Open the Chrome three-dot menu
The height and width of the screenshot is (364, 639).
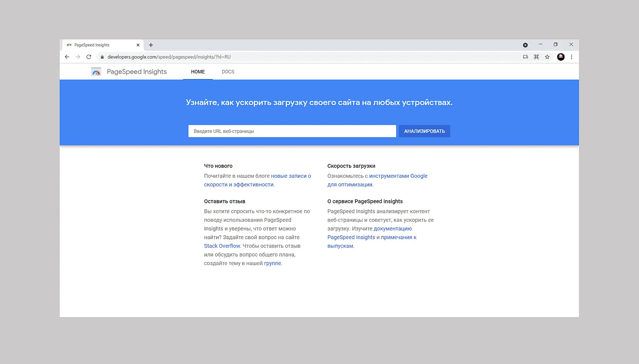(x=571, y=57)
